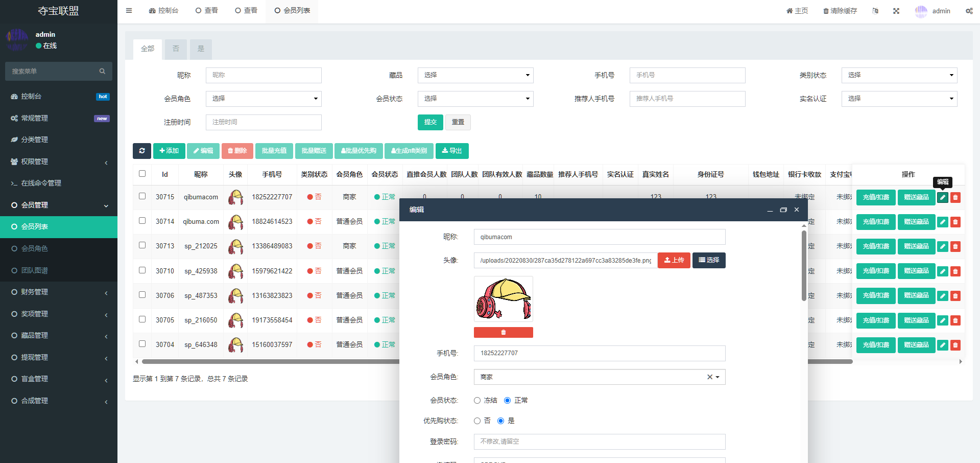Click the hamburger menu toggle icon

[x=129, y=11]
